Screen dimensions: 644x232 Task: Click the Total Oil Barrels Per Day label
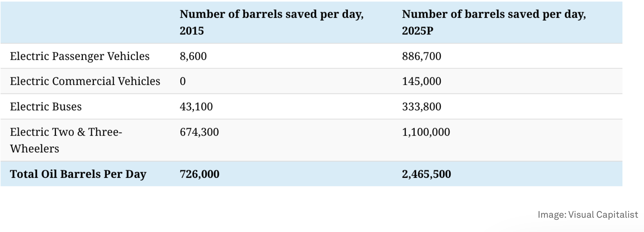point(78,174)
